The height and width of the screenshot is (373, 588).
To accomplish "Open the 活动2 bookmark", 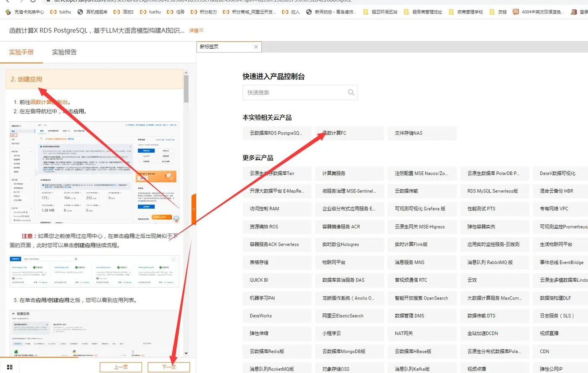I will click(123, 12).
